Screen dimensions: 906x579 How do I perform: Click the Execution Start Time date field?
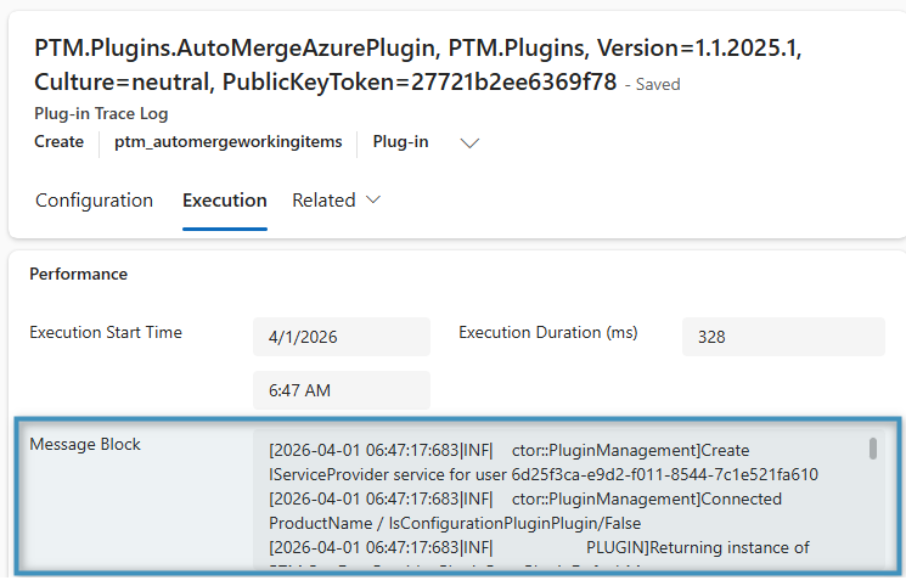[341, 337]
